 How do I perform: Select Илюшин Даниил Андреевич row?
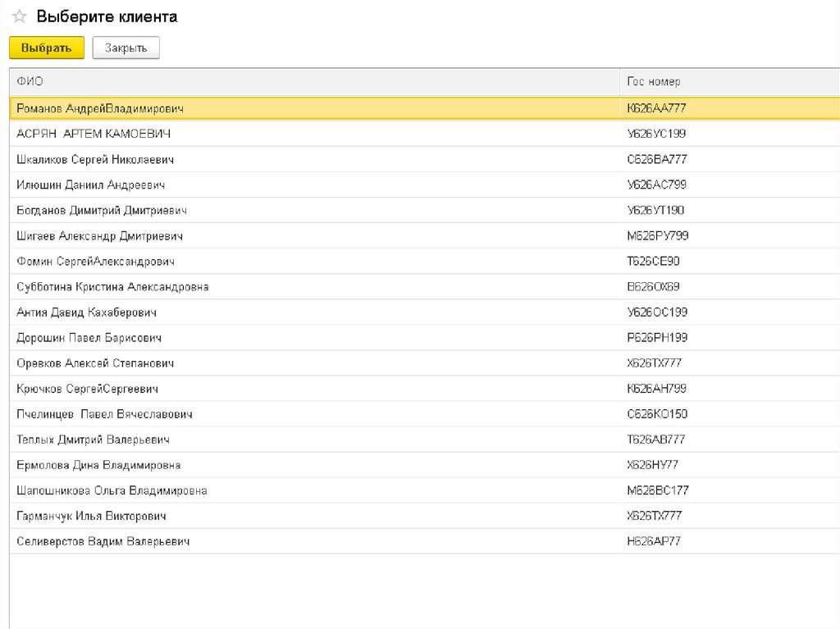tap(91, 185)
